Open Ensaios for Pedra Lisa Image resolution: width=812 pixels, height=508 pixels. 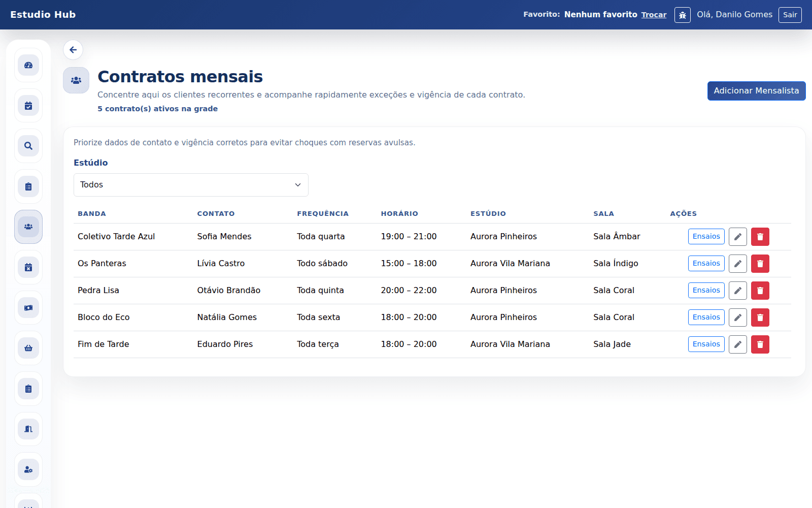[x=706, y=290]
